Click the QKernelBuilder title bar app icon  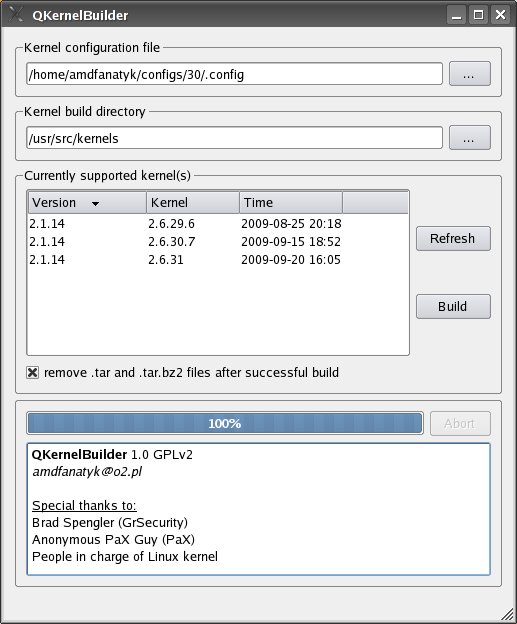click(x=16, y=15)
